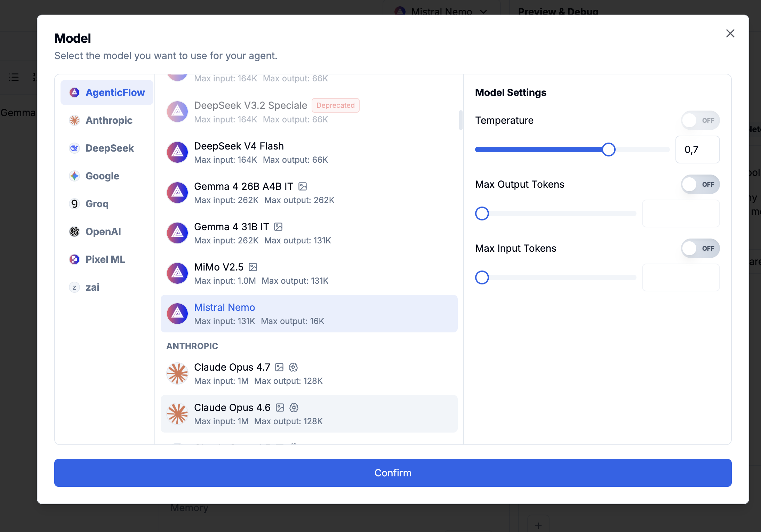Click the Gemma 4 31B IT logo icon

[x=177, y=233]
